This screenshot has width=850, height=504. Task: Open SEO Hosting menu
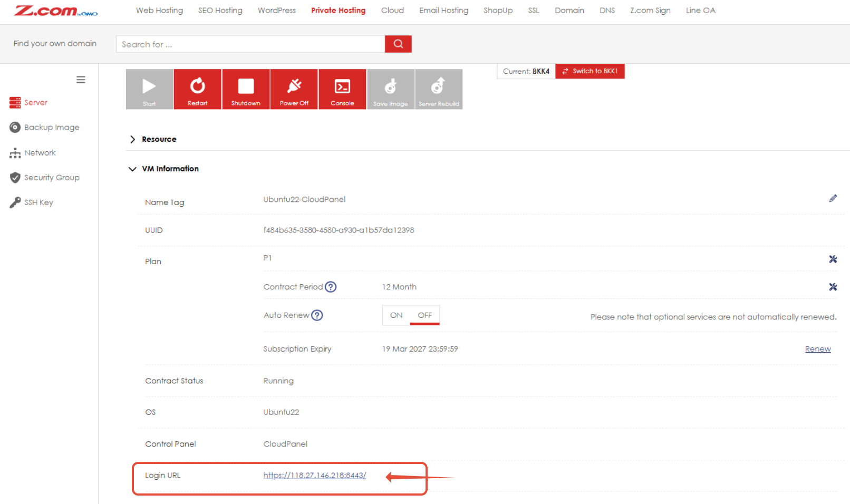220,11
